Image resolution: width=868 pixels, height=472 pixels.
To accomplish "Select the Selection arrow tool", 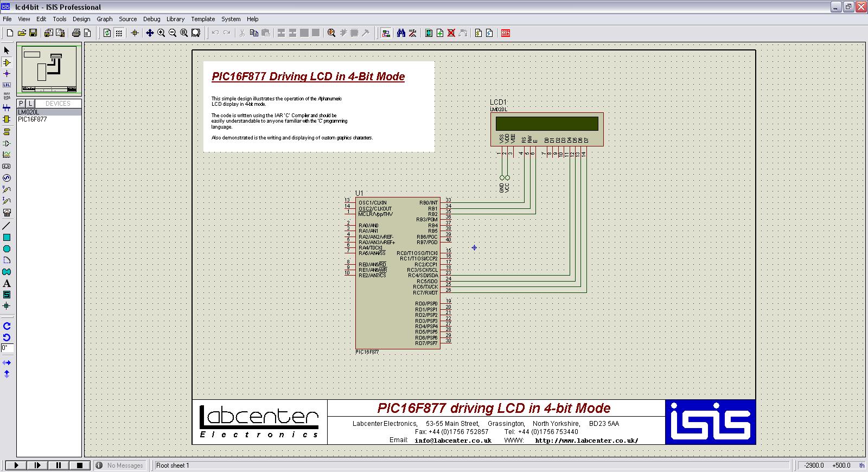I will click(x=7, y=50).
